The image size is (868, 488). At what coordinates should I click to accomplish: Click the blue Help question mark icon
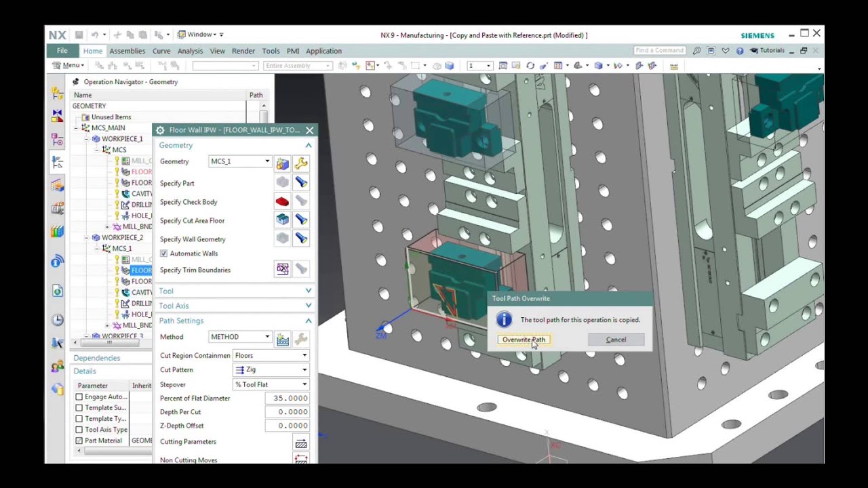740,51
